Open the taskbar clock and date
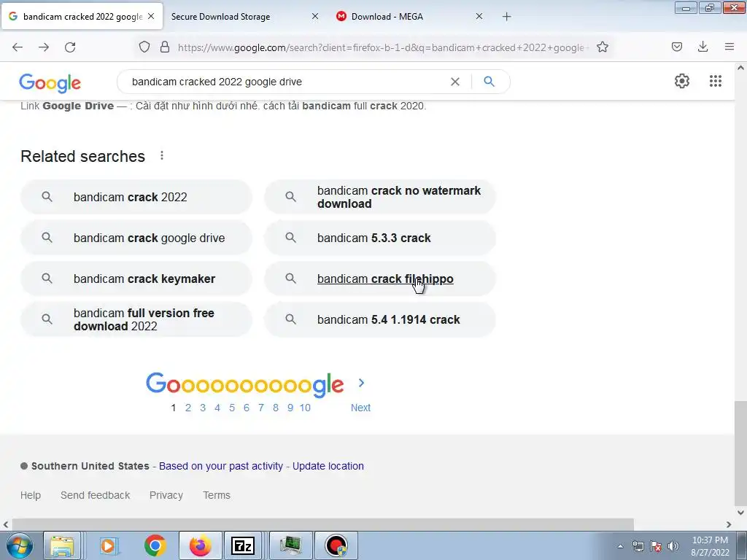747x560 pixels. [710, 546]
